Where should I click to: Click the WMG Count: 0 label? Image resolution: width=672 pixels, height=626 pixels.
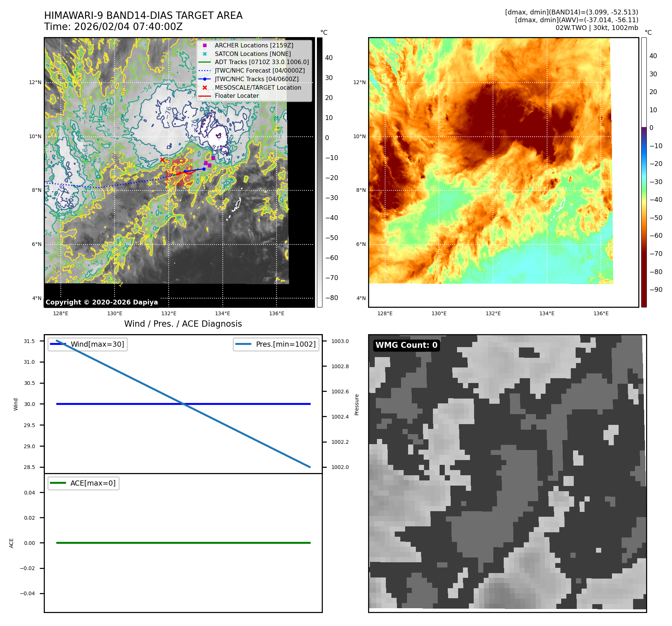(406, 345)
